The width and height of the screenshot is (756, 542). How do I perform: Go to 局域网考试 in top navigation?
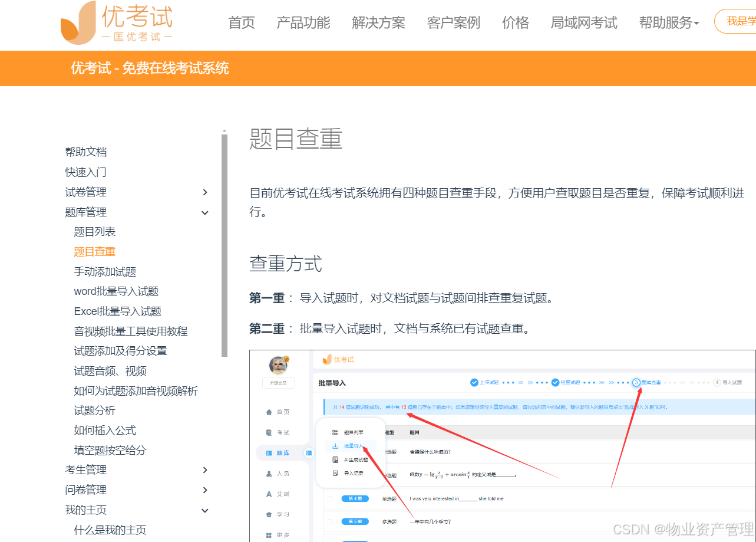[584, 23]
